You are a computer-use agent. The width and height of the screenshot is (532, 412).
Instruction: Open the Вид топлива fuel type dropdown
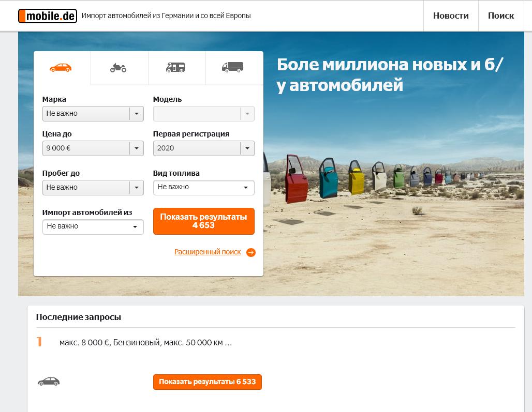[203, 187]
